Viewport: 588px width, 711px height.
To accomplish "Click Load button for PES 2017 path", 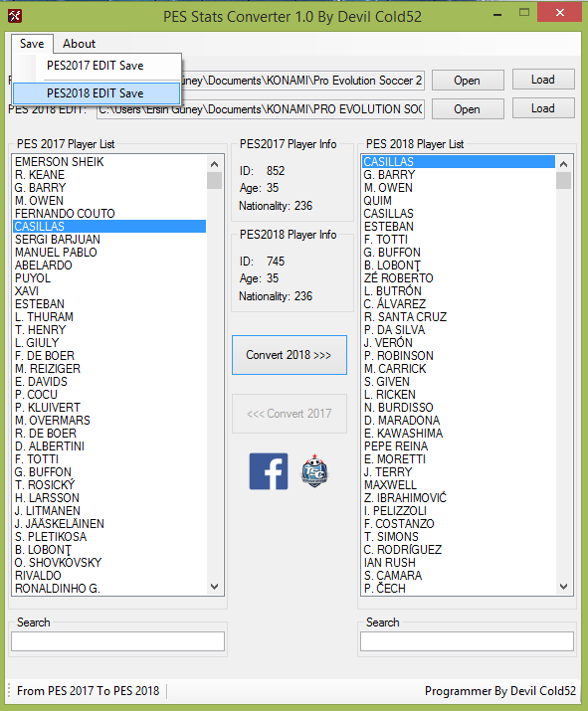I will (x=543, y=80).
